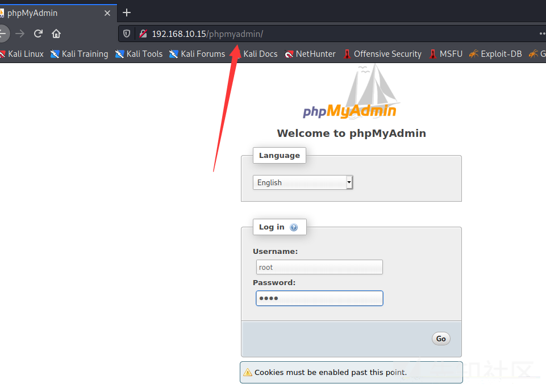The width and height of the screenshot is (546, 392).
Task: Open Kali Docs bookmark
Action: 257,54
